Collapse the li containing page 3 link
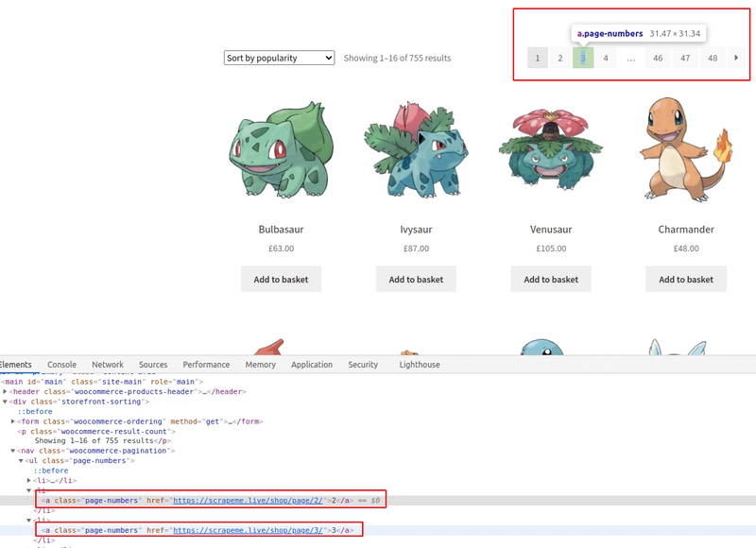The width and height of the screenshot is (756, 548). click(x=29, y=520)
